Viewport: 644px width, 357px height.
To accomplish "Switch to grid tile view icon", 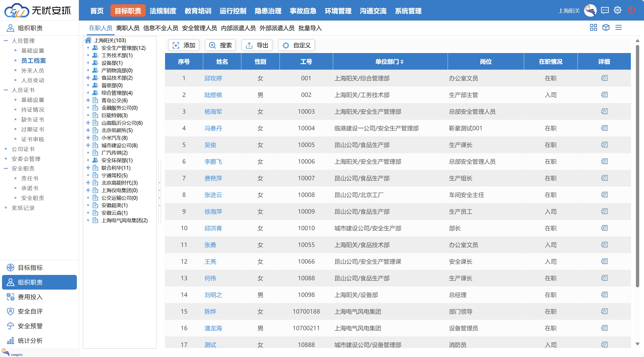I will coord(593,28).
